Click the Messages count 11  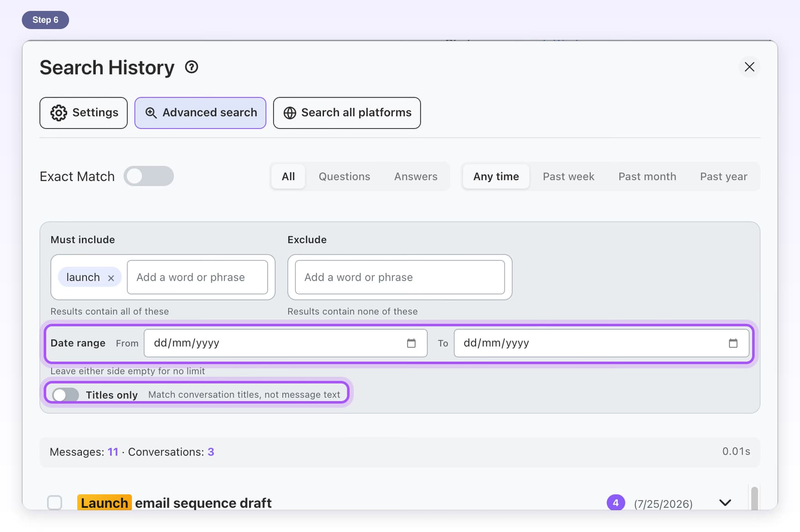(x=113, y=452)
